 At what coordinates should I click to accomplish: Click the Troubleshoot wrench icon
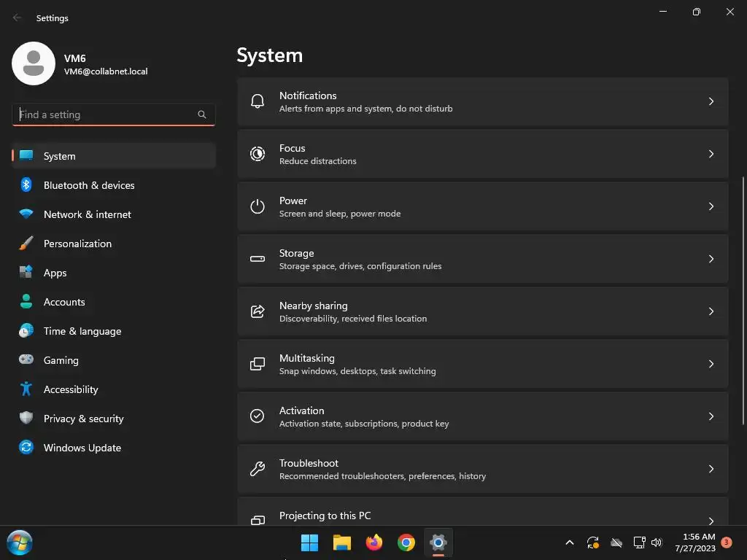[258, 469]
